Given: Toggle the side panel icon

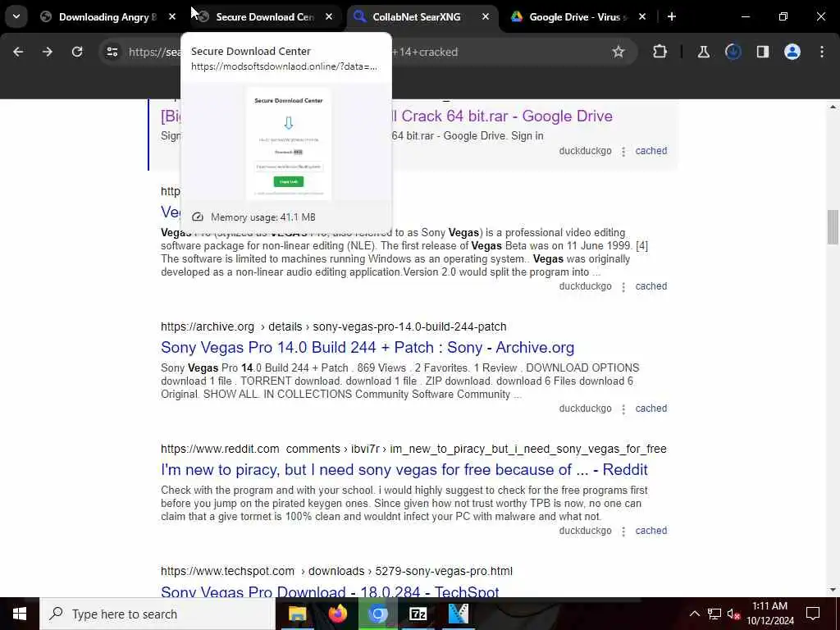Looking at the screenshot, I should pos(763,52).
